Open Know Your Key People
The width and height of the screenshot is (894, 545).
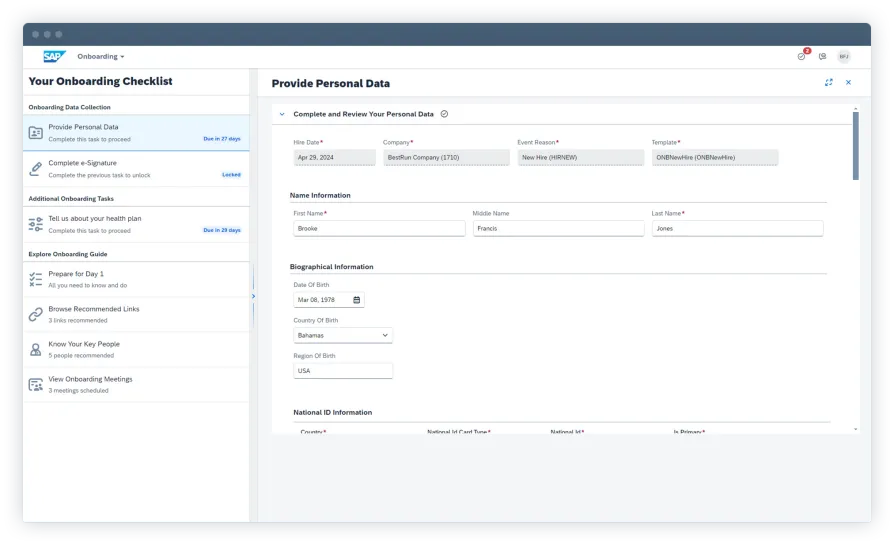(x=136, y=349)
